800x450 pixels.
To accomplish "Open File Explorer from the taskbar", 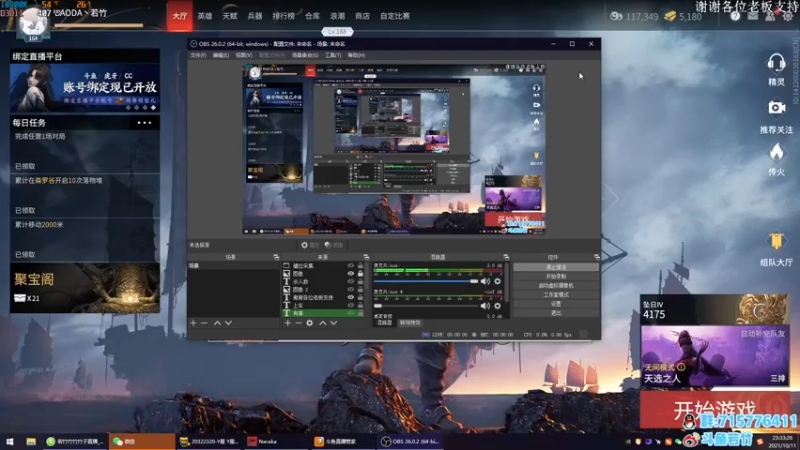I will coord(31,441).
